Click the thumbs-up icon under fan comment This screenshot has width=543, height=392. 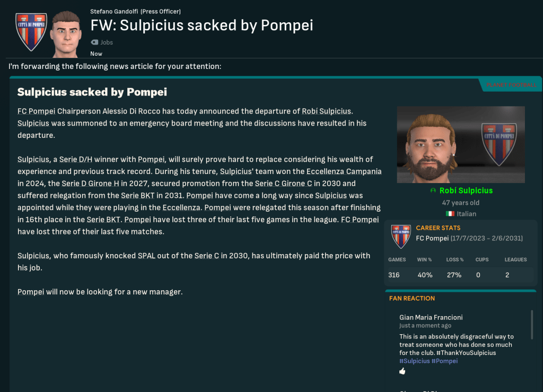(402, 371)
